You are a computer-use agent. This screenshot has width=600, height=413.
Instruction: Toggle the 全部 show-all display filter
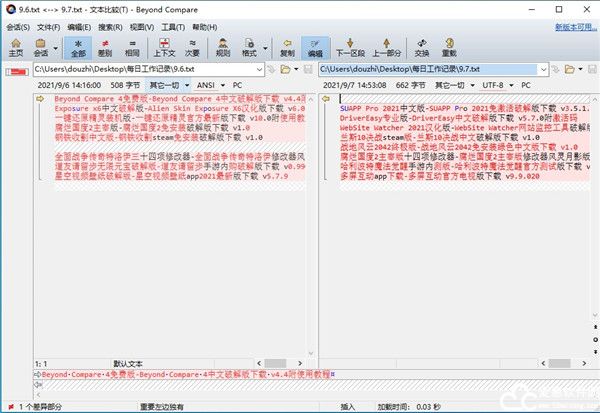(x=78, y=48)
